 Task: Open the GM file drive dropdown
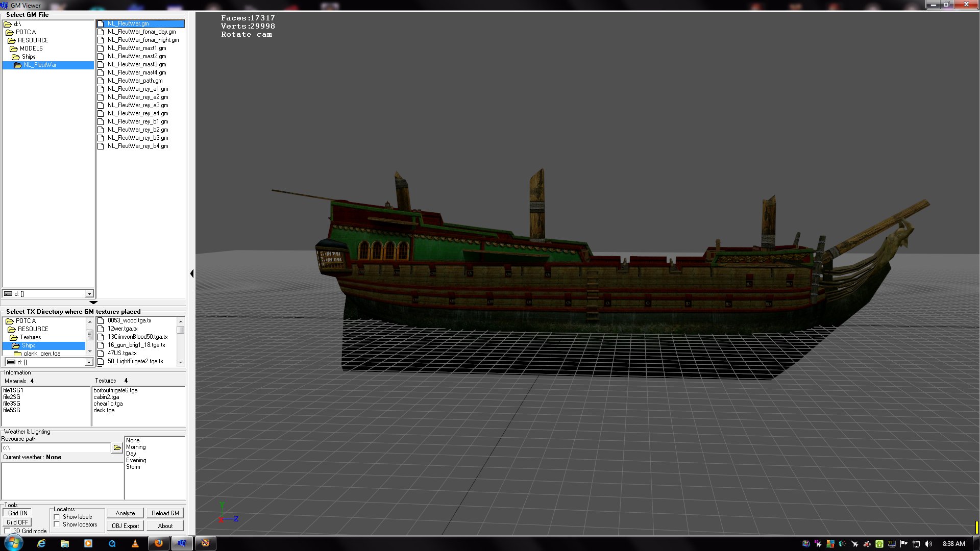click(x=89, y=294)
